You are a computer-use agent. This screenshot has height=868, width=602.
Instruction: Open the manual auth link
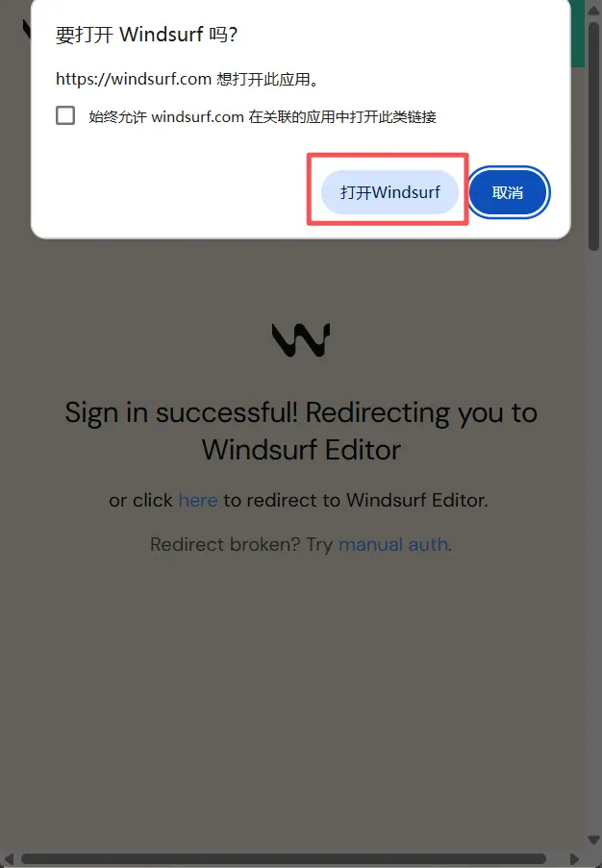click(x=393, y=544)
